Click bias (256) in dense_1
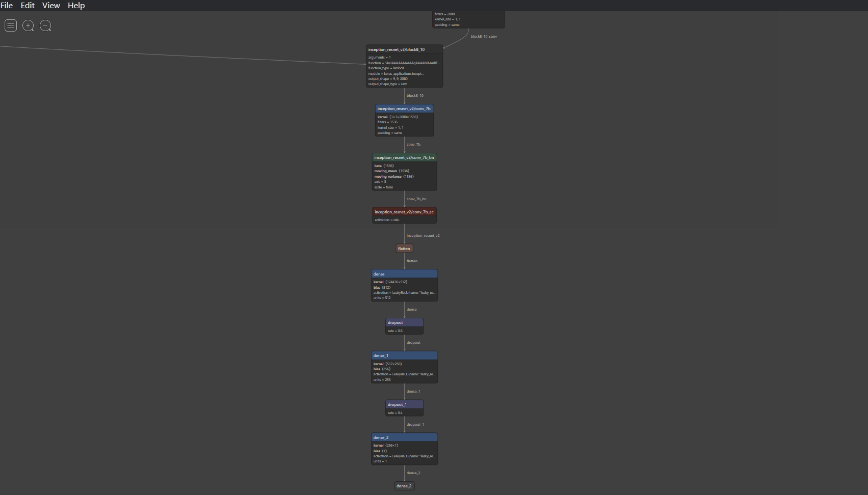Screen dimensions: 868x495 click(x=382, y=369)
